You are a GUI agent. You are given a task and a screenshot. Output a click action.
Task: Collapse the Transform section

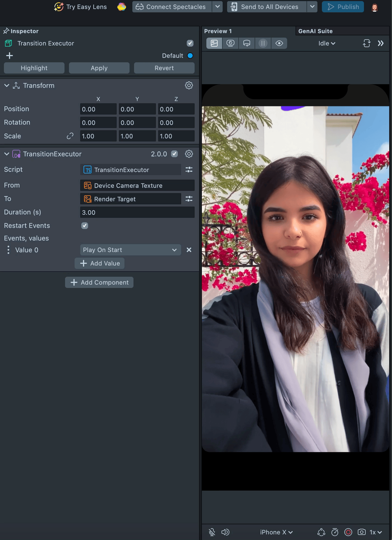[x=7, y=85]
